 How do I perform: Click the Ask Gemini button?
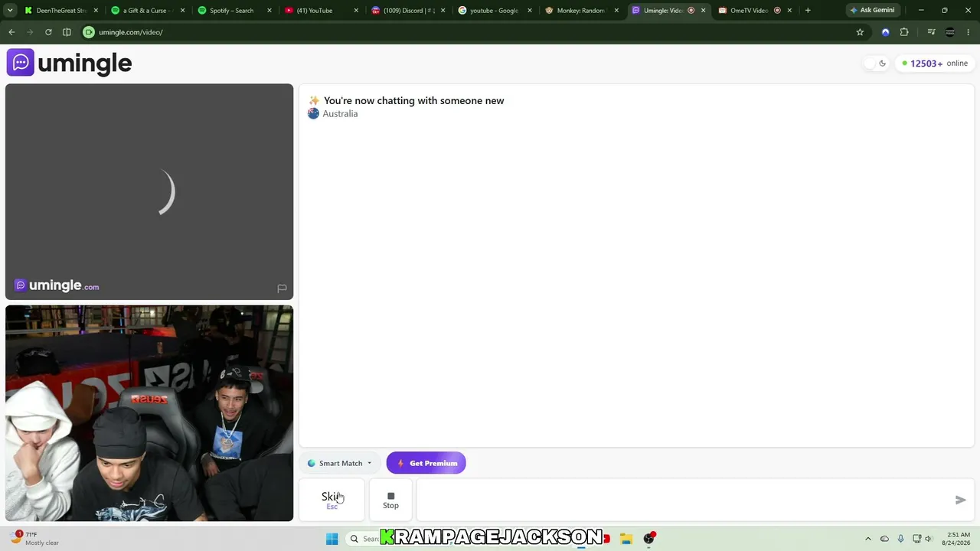pyautogui.click(x=872, y=11)
